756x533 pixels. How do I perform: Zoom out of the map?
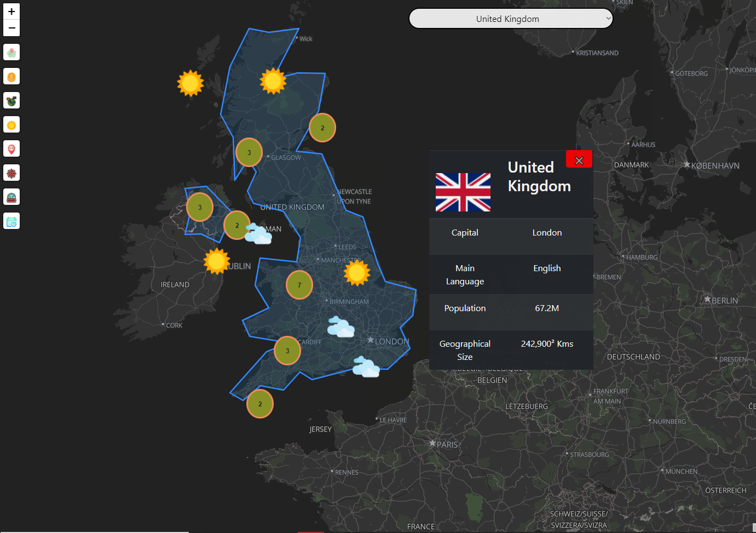(x=11, y=28)
